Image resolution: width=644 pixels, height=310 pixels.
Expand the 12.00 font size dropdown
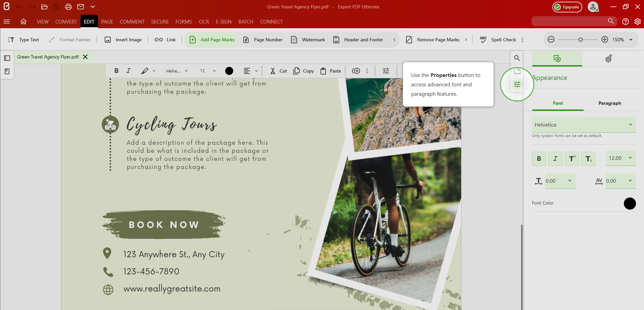click(620, 158)
